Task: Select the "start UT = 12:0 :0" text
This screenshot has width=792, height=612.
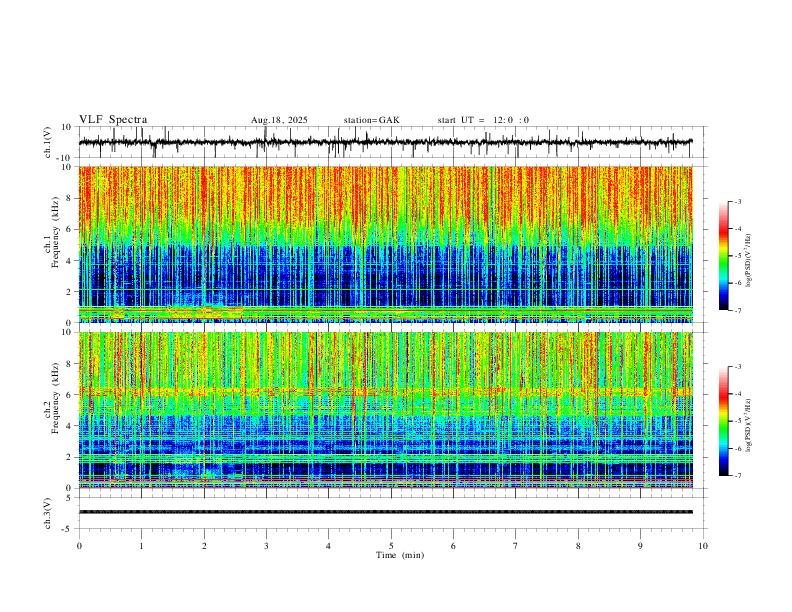Action: tap(483, 120)
